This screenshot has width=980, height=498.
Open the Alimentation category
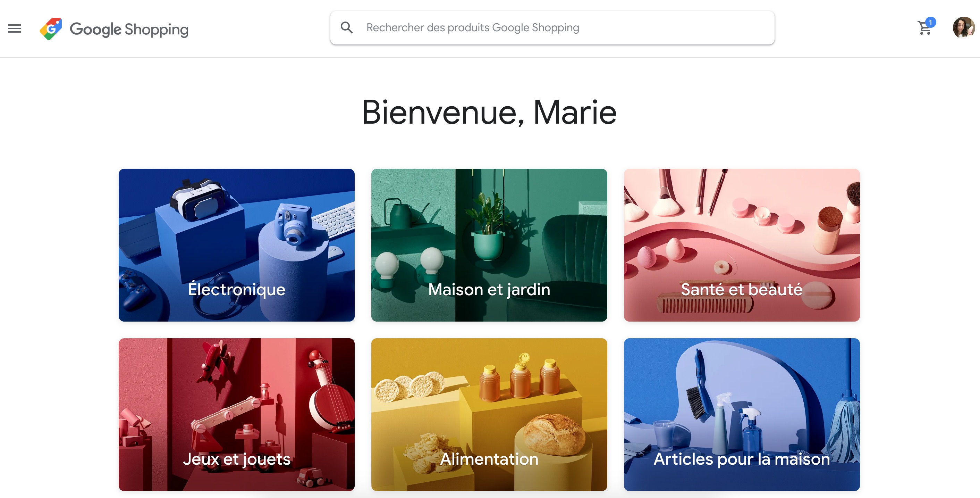click(489, 414)
